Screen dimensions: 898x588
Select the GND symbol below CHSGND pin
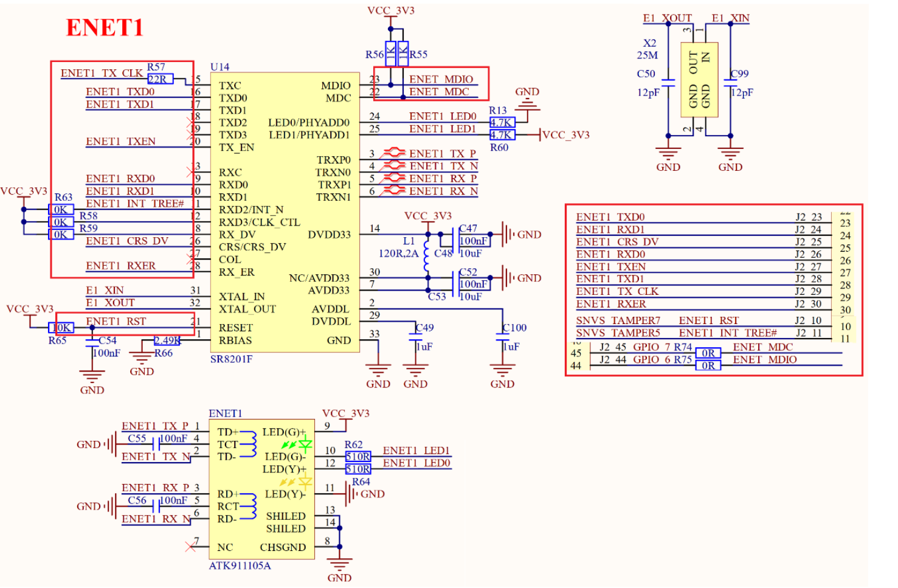click(339, 565)
